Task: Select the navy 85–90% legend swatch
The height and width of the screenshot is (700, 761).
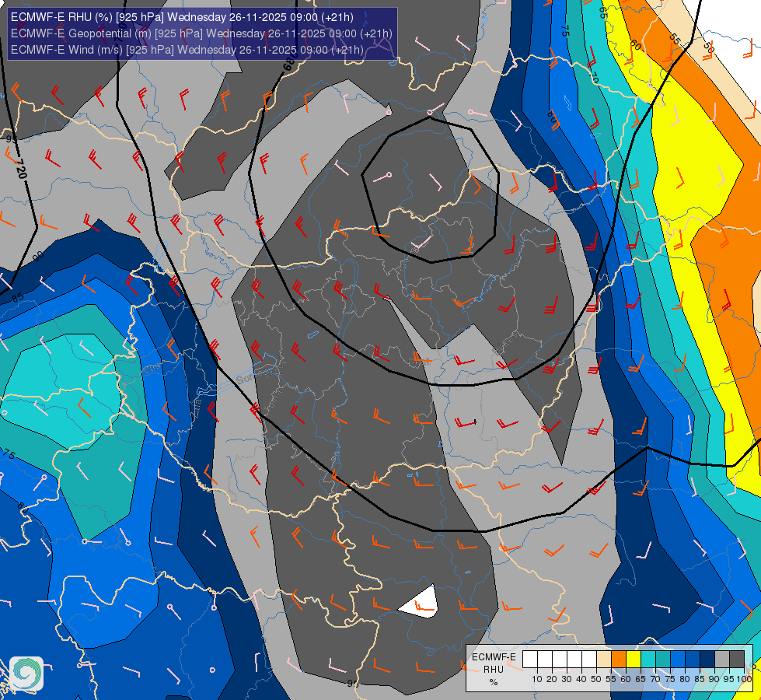Action: click(x=707, y=660)
